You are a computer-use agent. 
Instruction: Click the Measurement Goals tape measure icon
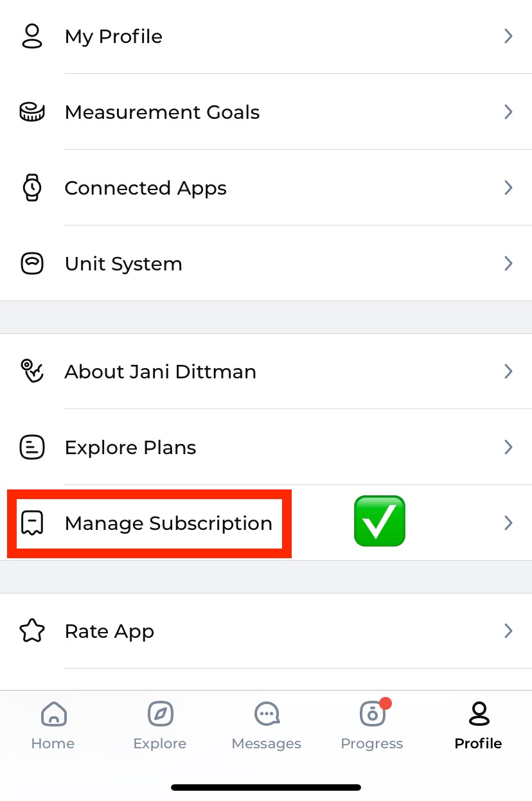point(31,112)
